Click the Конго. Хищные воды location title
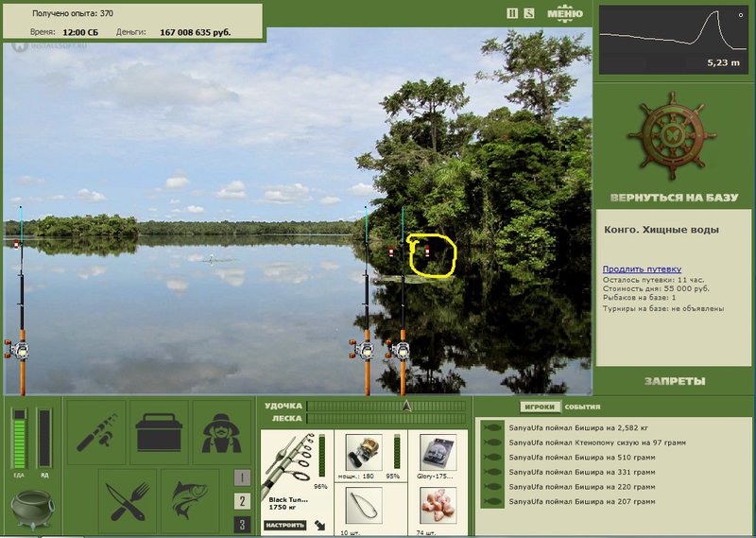Image resolution: width=756 pixels, height=538 pixels. tap(661, 230)
